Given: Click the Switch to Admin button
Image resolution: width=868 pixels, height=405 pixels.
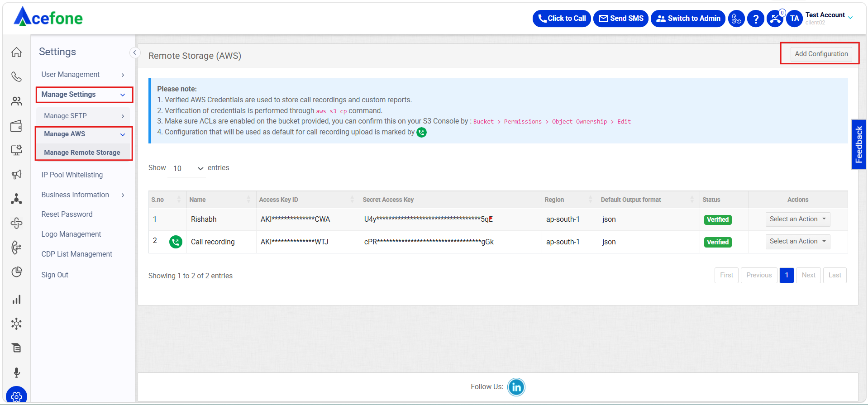Looking at the screenshot, I should [x=688, y=19].
